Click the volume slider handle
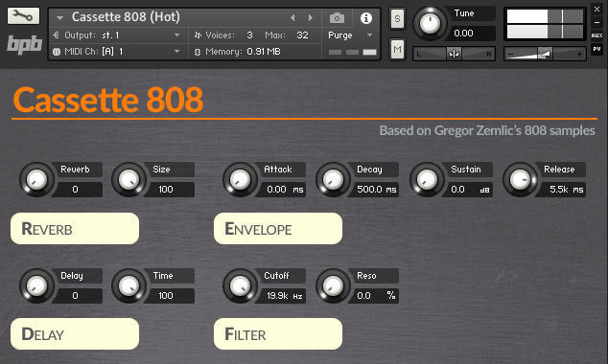The height and width of the screenshot is (364, 608). pyautogui.click(x=545, y=54)
